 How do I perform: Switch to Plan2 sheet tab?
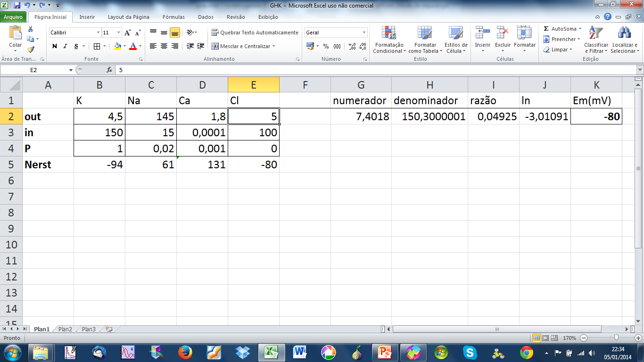click(x=65, y=329)
